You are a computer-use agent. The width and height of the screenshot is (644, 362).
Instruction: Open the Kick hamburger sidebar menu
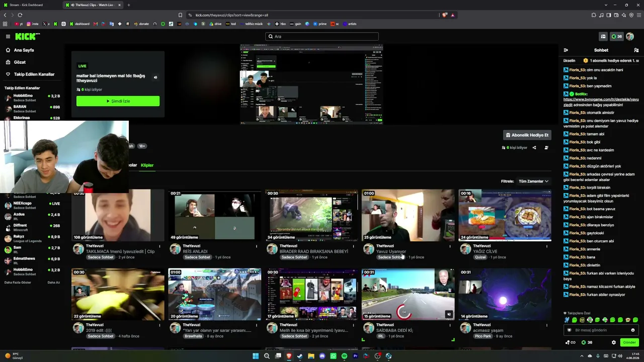point(8,36)
